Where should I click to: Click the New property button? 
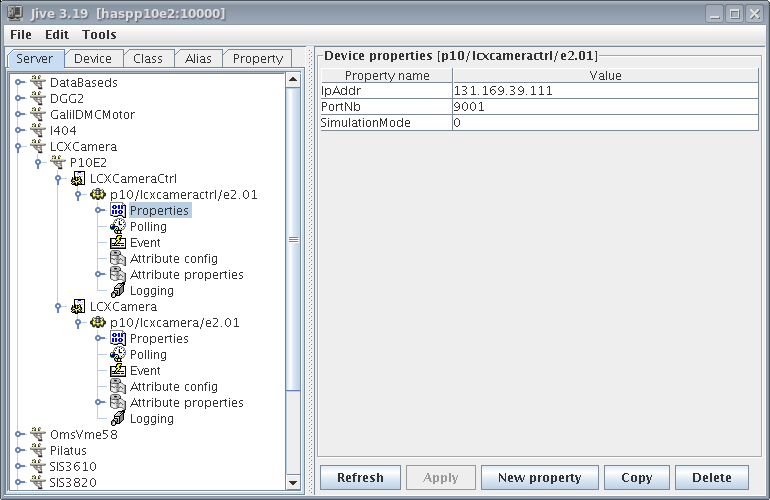(540, 477)
